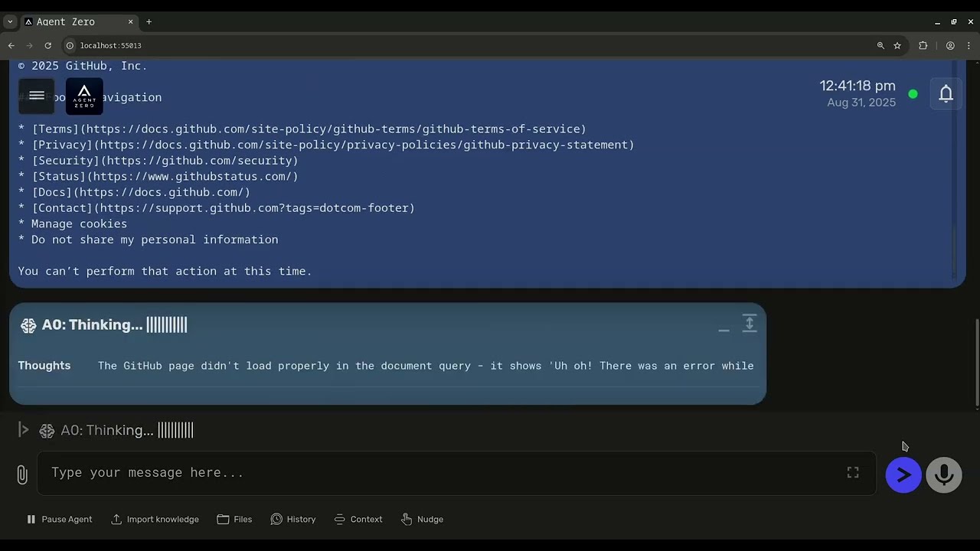Click the Agent Zero logo
Screen dimensions: 980x551
click(84, 96)
